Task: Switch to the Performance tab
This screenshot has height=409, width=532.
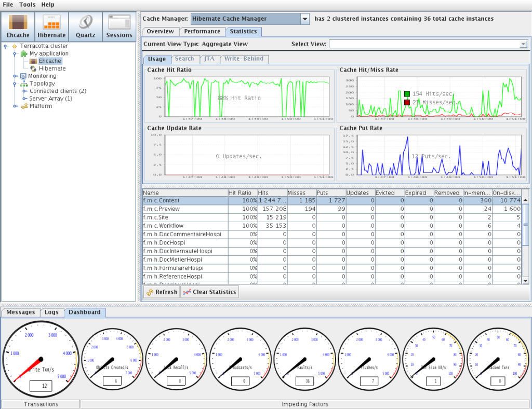Action: pos(202,32)
